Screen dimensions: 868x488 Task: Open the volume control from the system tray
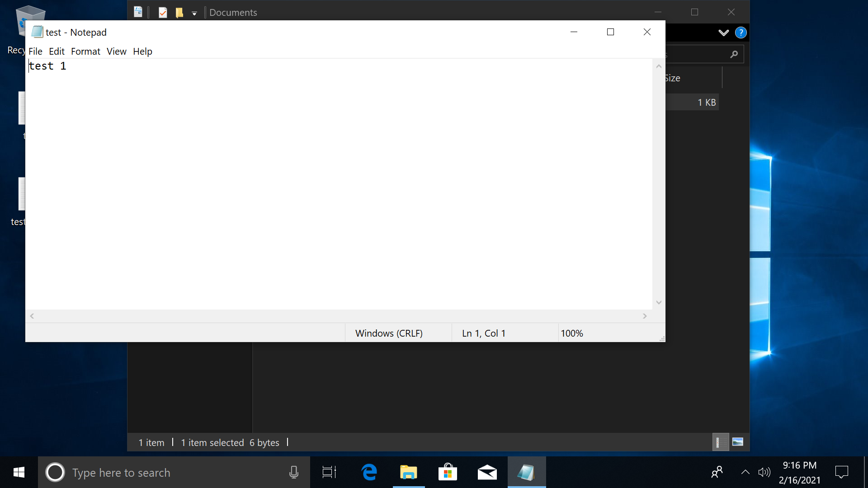tap(764, 472)
